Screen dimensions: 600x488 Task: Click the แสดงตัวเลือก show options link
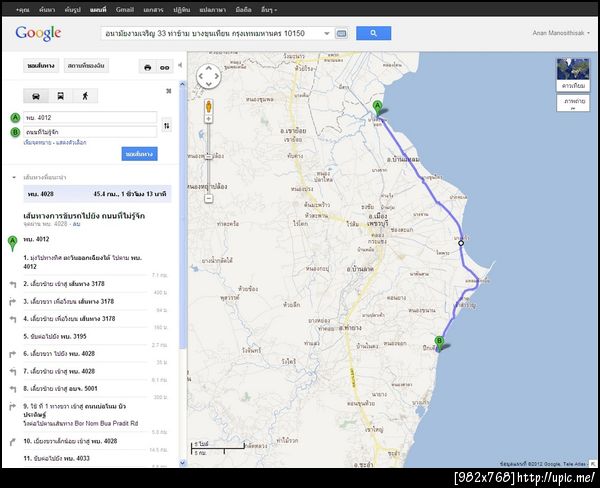coord(71,143)
